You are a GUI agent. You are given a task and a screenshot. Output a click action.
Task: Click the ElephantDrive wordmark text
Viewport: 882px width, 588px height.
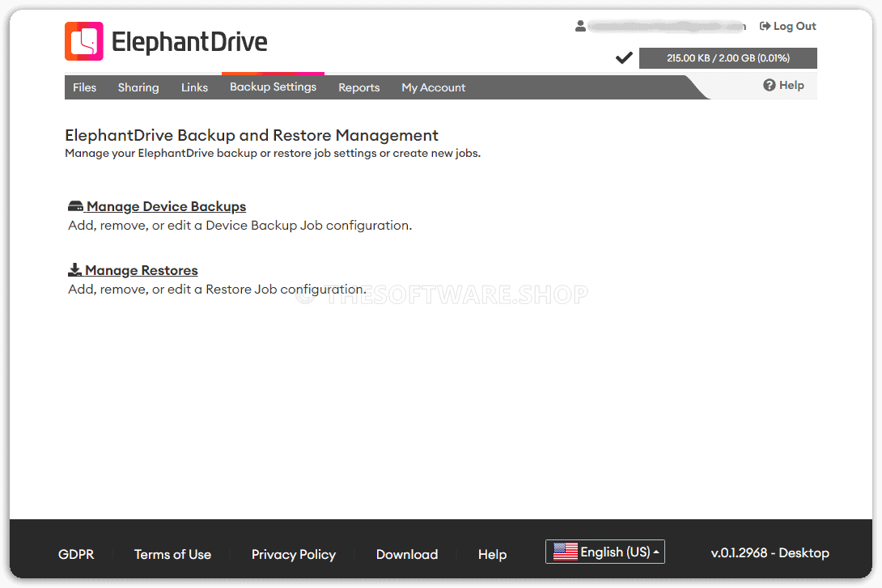pyautogui.click(x=189, y=41)
